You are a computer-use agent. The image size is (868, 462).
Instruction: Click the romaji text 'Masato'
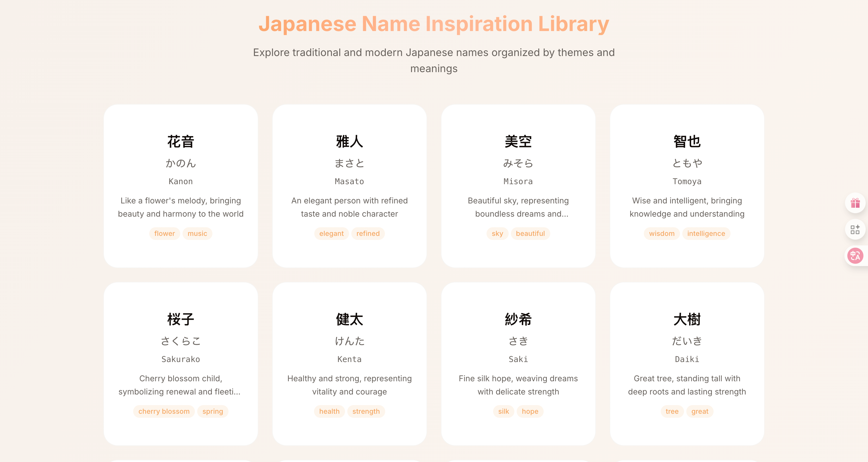[349, 181]
